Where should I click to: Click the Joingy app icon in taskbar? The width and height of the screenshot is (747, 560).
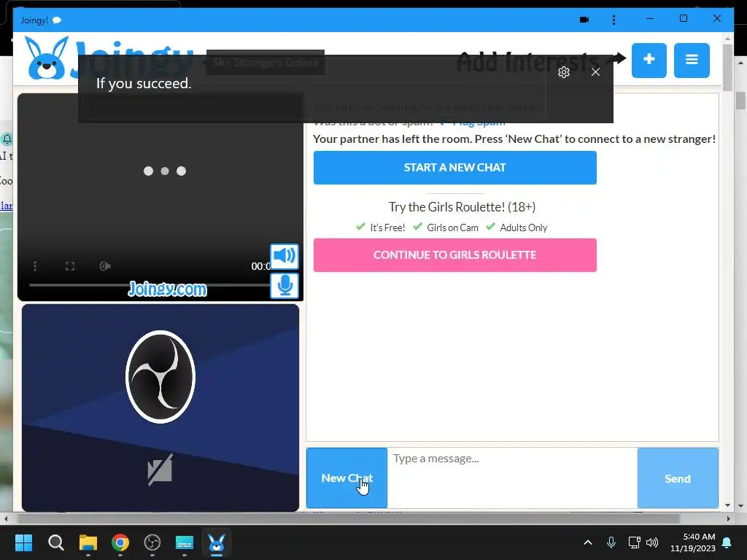tap(216, 542)
